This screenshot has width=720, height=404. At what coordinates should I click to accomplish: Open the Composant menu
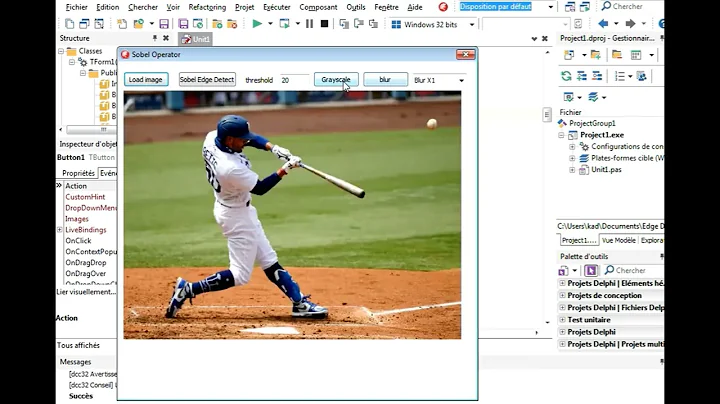point(318,7)
